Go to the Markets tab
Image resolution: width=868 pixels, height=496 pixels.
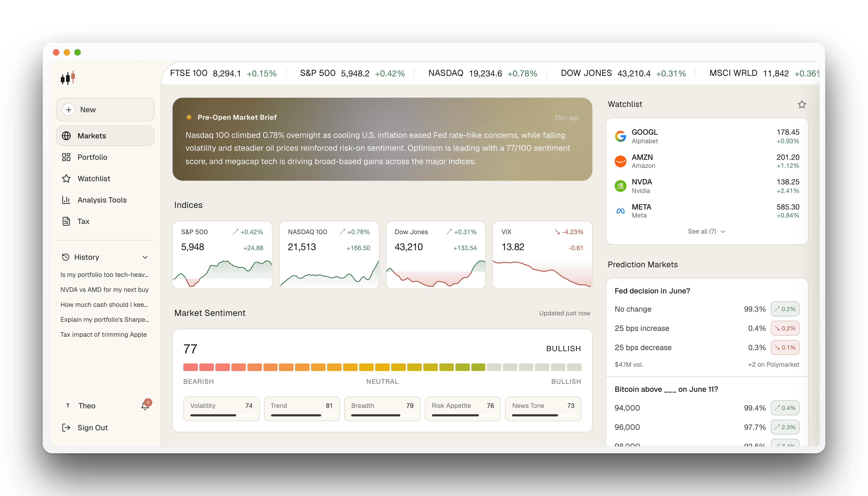coord(105,136)
